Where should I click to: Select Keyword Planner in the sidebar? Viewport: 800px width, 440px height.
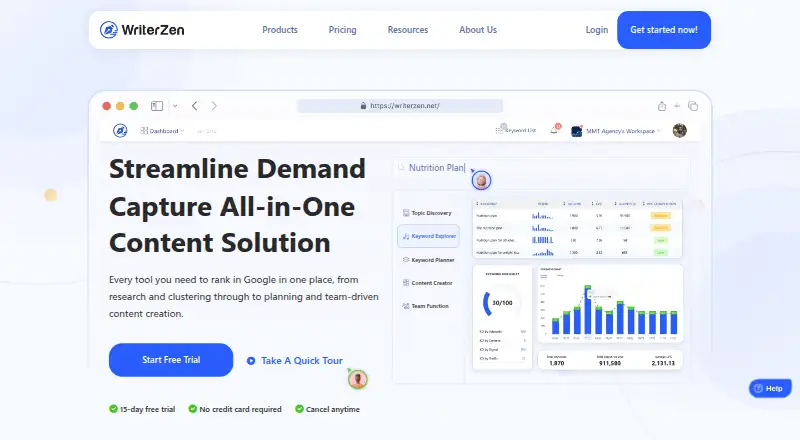429,260
